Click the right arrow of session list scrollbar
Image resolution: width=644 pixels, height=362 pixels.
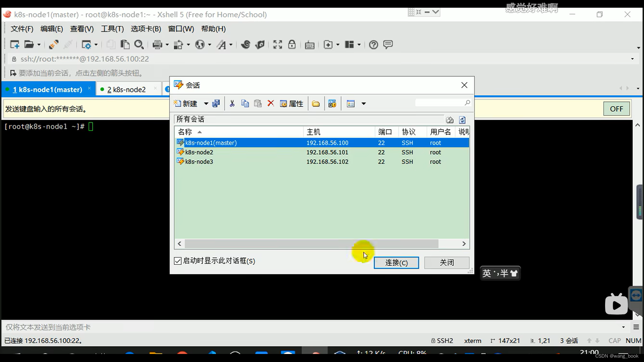coord(464,244)
